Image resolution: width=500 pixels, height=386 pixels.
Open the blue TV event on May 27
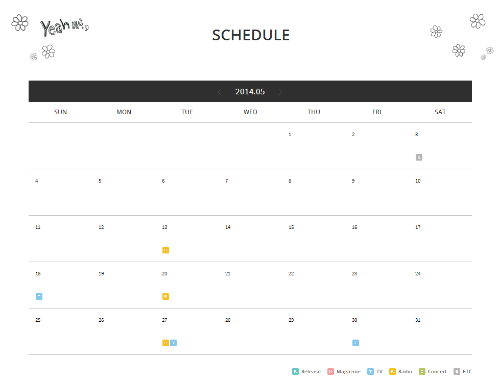point(174,343)
